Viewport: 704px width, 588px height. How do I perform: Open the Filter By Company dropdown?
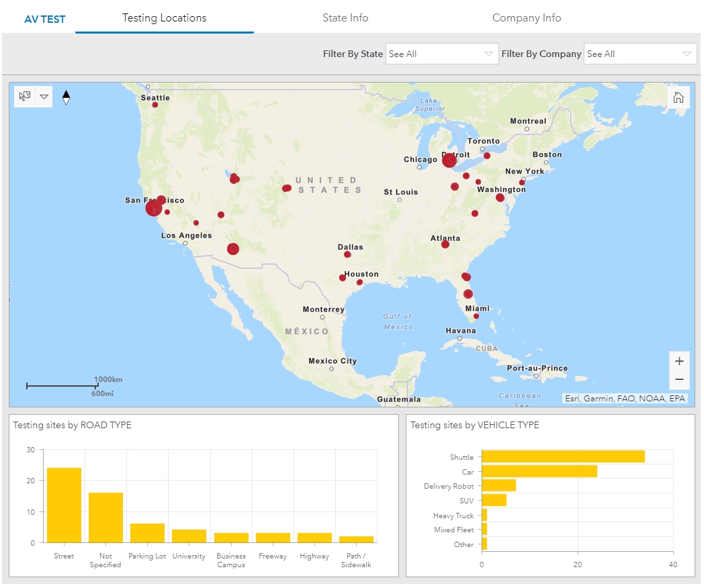(640, 54)
